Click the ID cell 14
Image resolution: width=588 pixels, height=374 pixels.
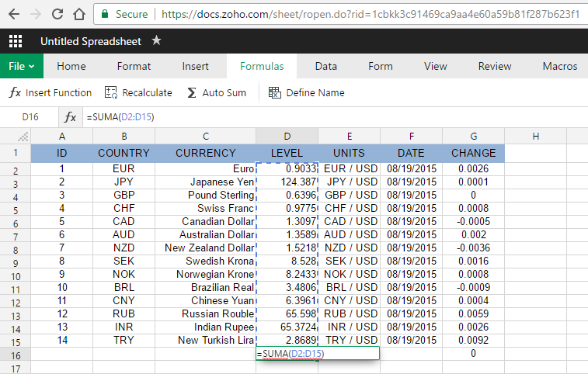point(62,341)
